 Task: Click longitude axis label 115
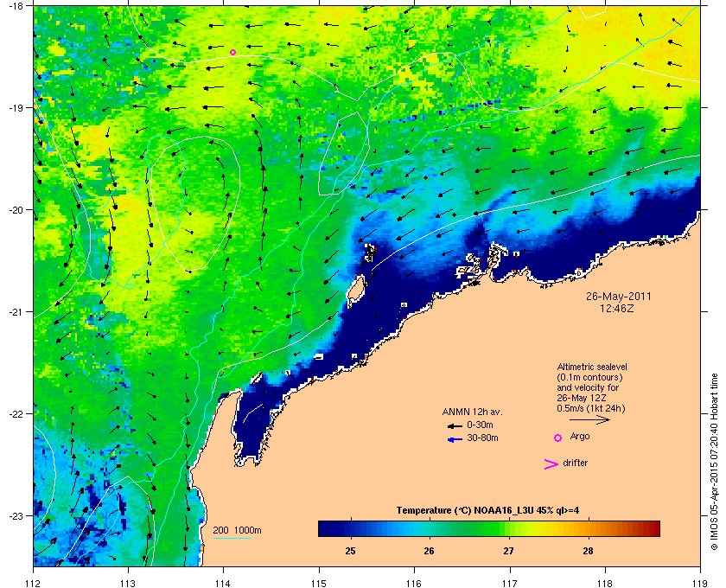click(319, 583)
